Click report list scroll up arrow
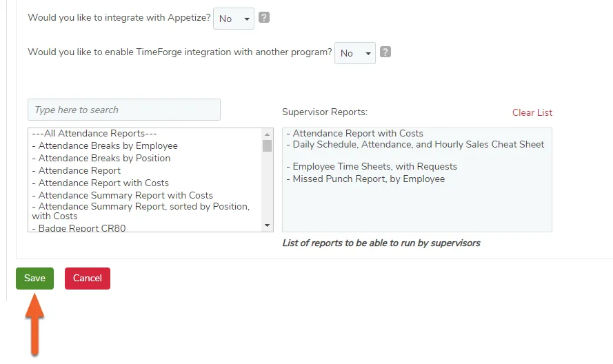613x364 pixels. tap(268, 134)
